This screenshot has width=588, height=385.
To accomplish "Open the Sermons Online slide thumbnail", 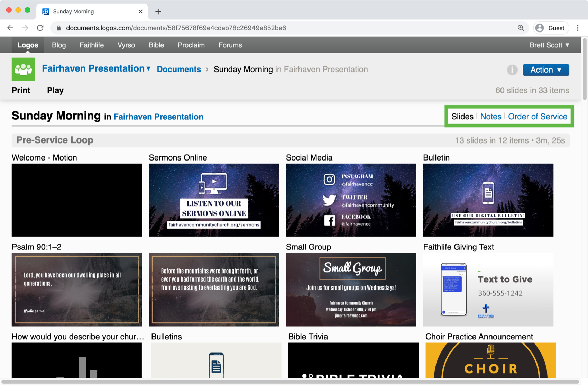I will pyautogui.click(x=214, y=200).
